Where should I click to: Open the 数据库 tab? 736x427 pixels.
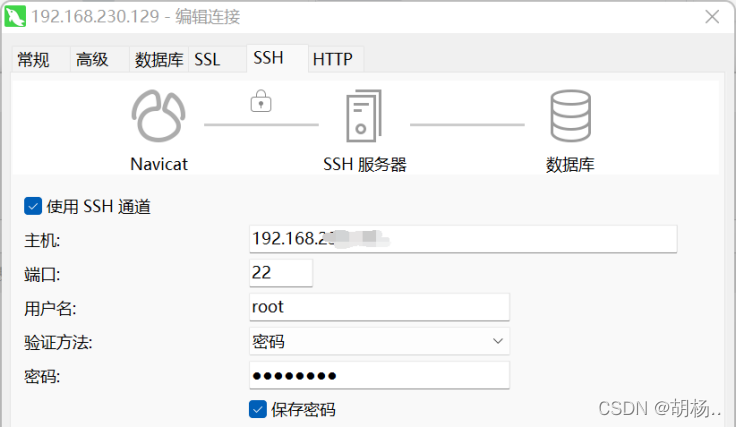[x=159, y=60]
